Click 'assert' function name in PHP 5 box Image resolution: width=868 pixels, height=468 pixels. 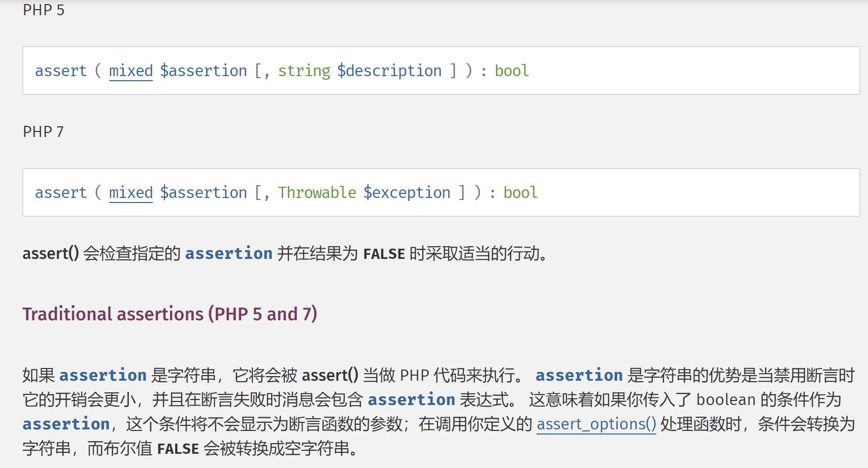[61, 71]
